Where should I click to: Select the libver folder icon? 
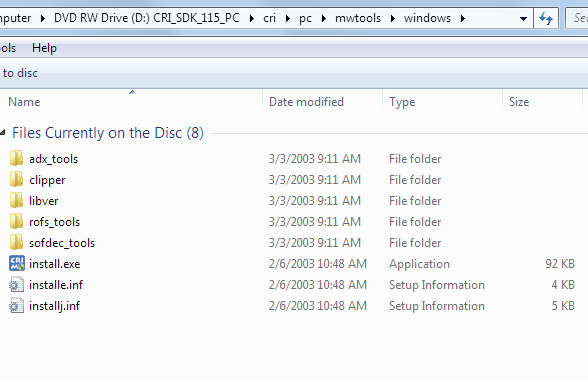[16, 200]
